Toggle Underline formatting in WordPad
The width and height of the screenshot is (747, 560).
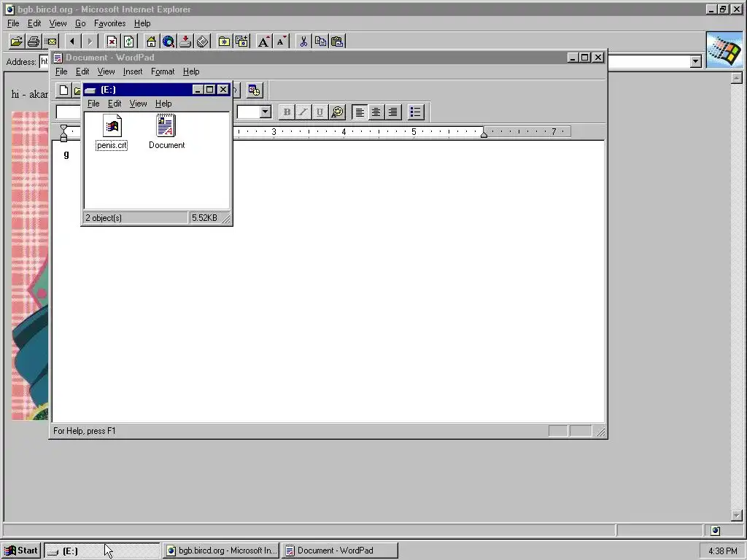point(320,112)
